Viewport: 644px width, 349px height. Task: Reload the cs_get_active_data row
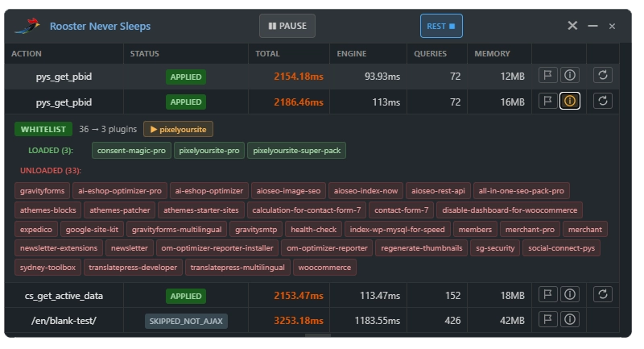click(602, 294)
